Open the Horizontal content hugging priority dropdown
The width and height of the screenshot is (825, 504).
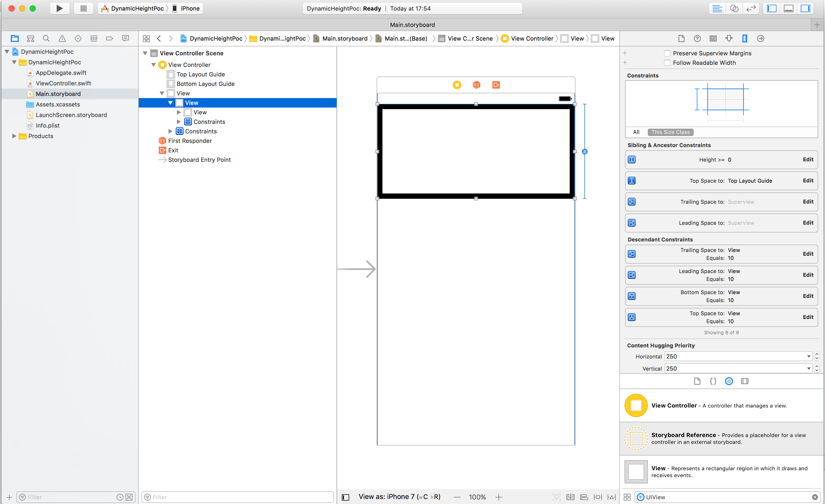808,356
